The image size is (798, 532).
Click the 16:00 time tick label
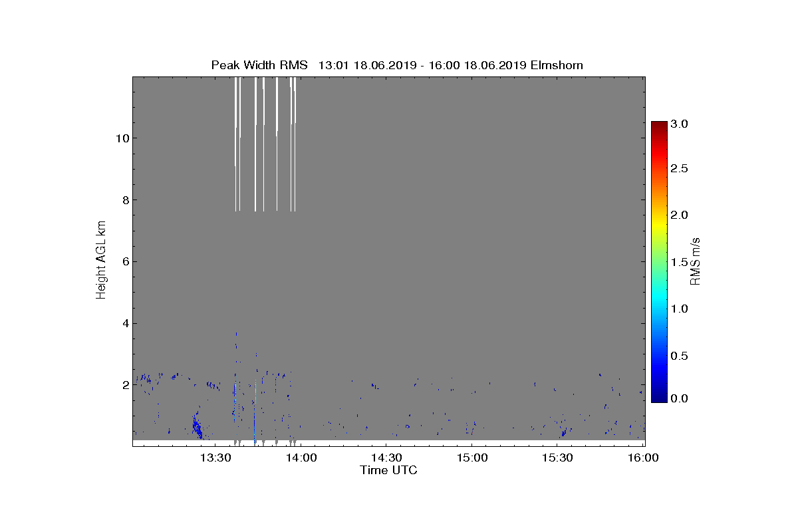pos(643,458)
